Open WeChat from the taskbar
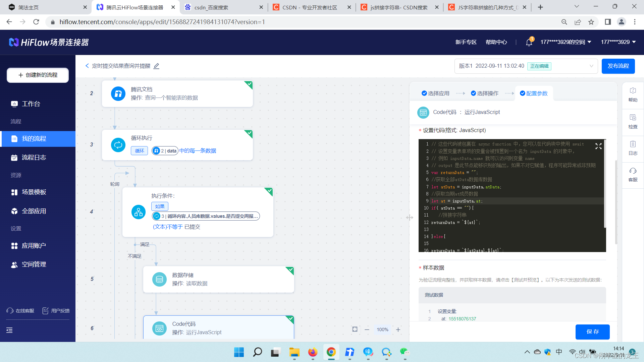 coord(405,352)
